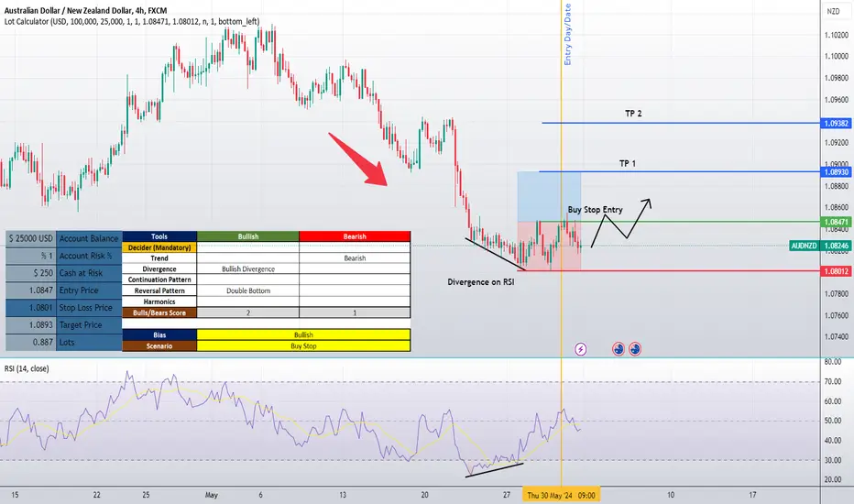
Task: Select the Lot Calculator indicator legend
Action: (x=132, y=22)
